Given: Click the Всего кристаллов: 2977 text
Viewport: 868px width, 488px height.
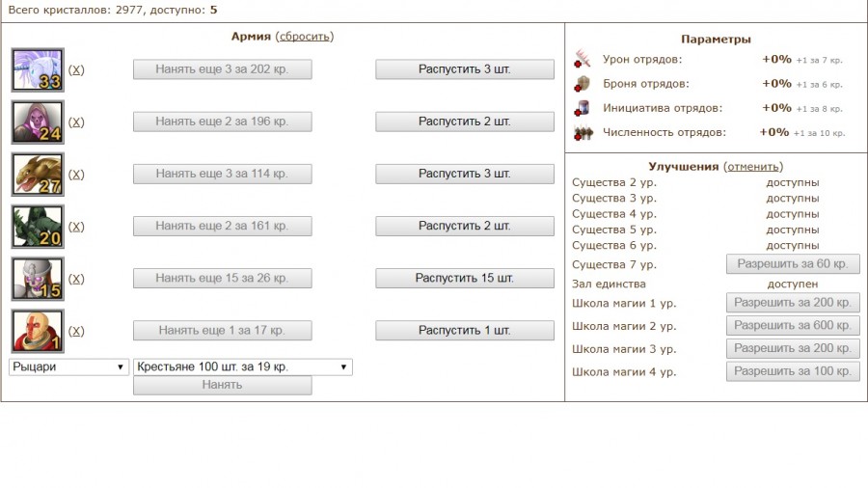Looking at the screenshot, I should 76,10.
